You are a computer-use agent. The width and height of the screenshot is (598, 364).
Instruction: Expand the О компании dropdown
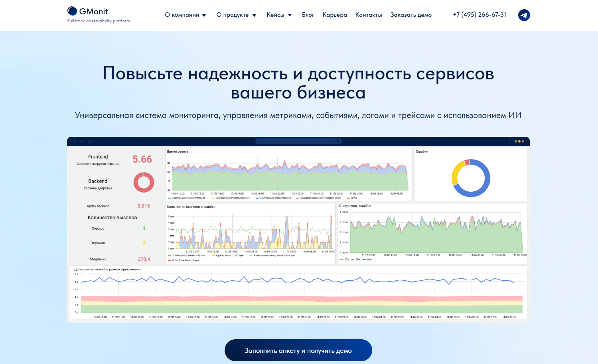tap(185, 15)
